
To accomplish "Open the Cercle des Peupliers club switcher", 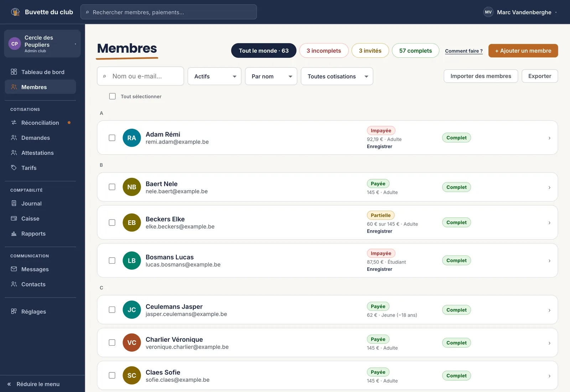I will [x=42, y=44].
